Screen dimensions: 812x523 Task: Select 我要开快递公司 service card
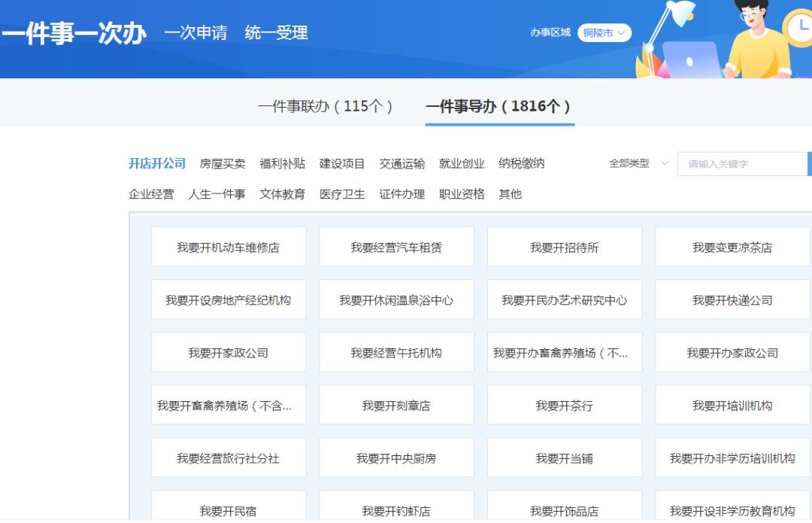point(732,300)
